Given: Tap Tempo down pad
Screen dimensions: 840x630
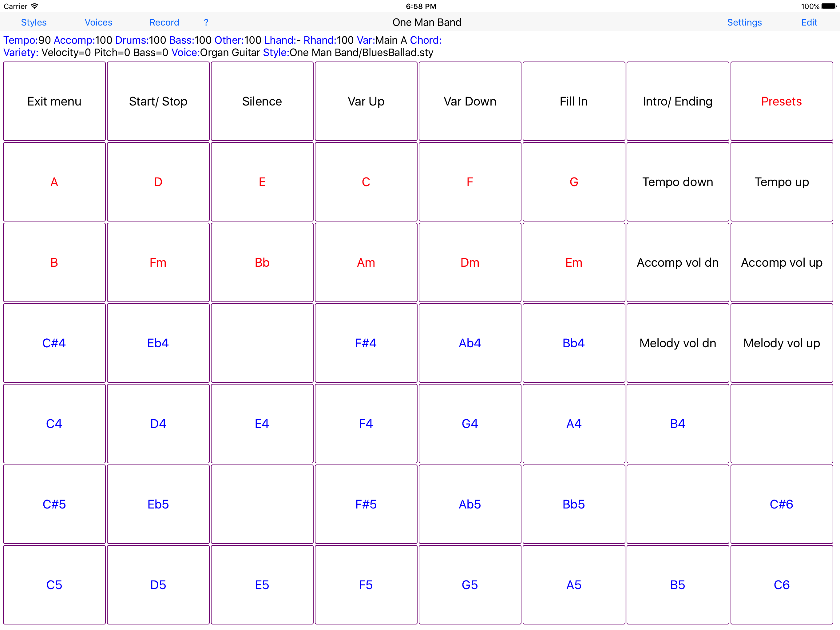Looking at the screenshot, I should 678,182.
